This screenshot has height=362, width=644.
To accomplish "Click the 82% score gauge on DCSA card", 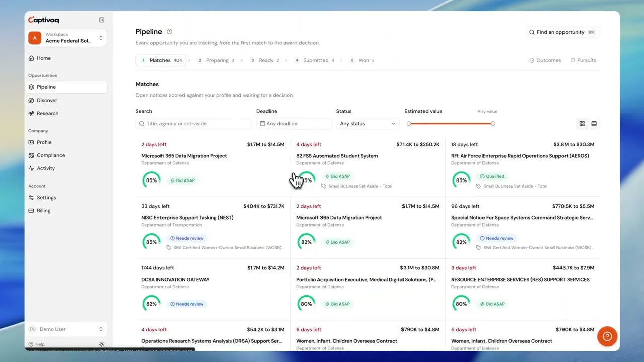I will point(151,304).
